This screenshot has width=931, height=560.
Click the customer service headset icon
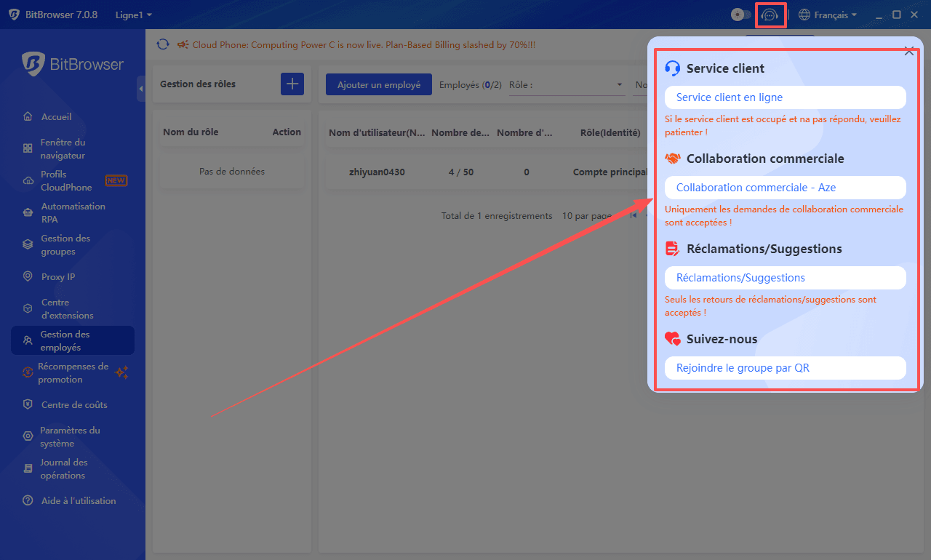pyautogui.click(x=770, y=15)
